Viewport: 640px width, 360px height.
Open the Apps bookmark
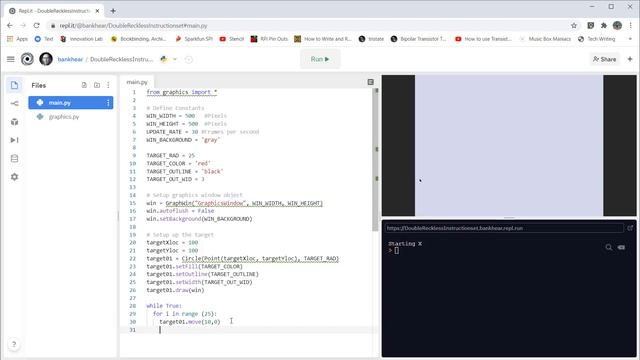18,39
